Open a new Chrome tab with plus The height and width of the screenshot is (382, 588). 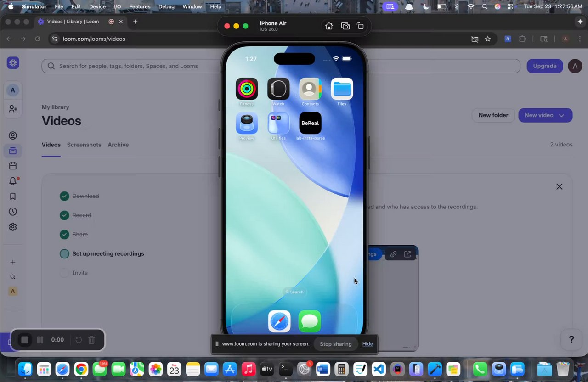[x=135, y=22]
